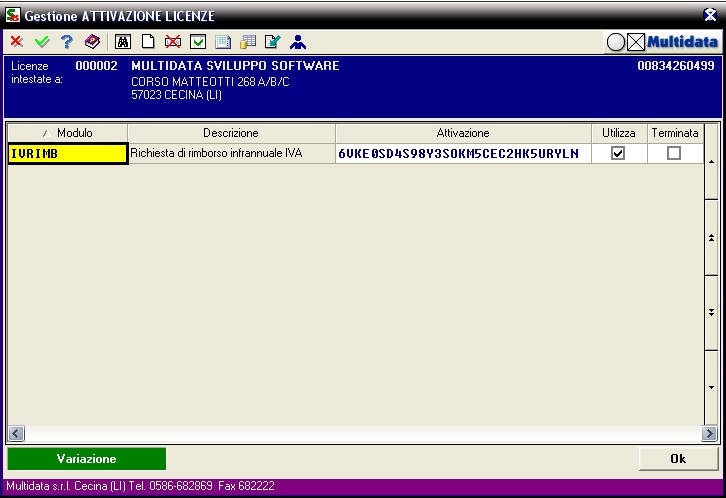Open help with the question mark icon
The width and height of the screenshot is (726, 498).
point(67,42)
